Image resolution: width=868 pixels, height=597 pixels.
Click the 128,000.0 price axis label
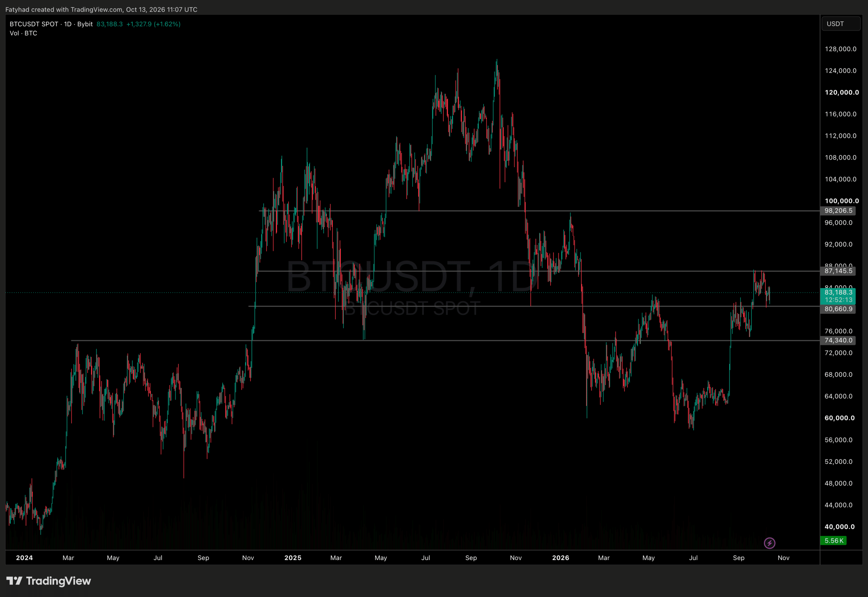coord(840,49)
